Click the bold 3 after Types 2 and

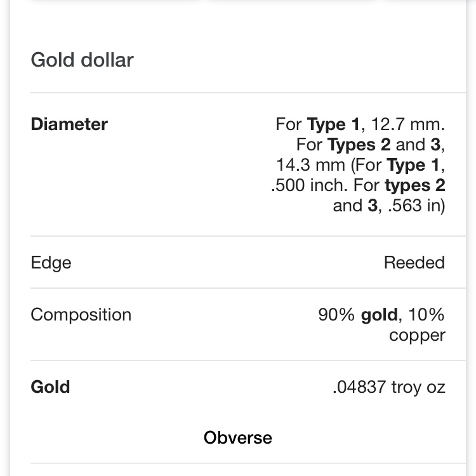point(435,145)
